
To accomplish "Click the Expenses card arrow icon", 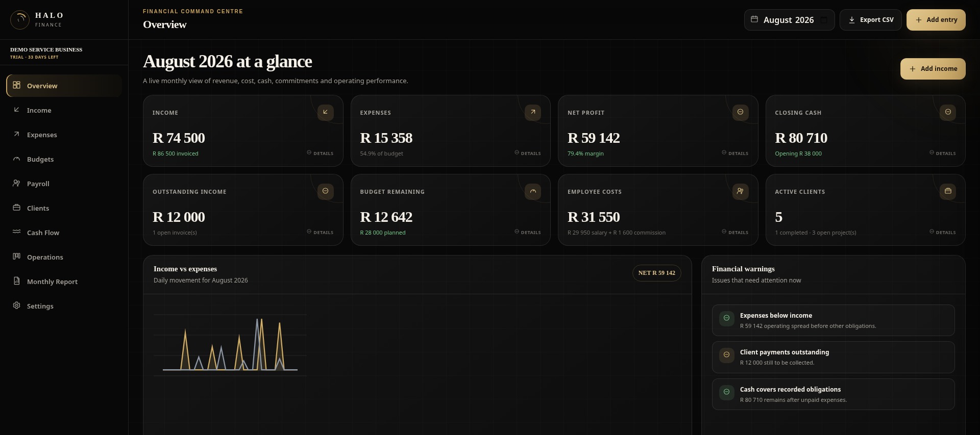I will tap(533, 112).
